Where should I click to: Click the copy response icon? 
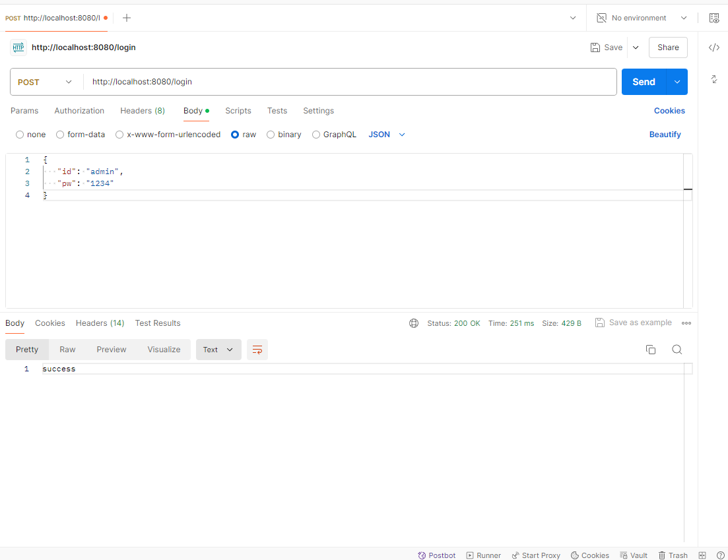coord(651,350)
